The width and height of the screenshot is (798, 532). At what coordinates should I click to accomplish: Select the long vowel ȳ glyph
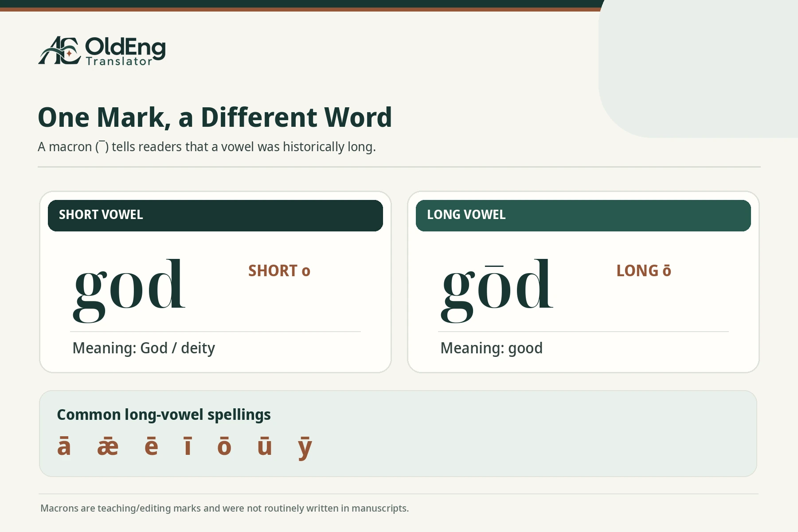pos(305,449)
